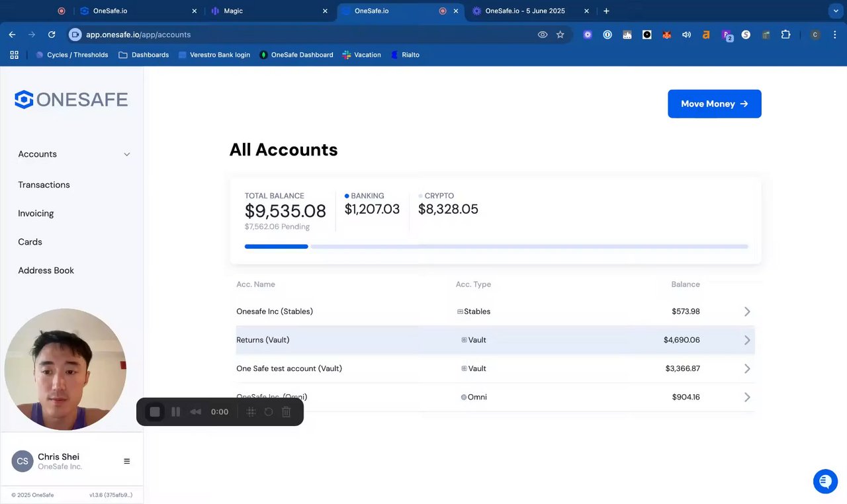Screen dimensions: 847x504
Task: Open the purple P extension with badge 2
Action: click(727, 35)
